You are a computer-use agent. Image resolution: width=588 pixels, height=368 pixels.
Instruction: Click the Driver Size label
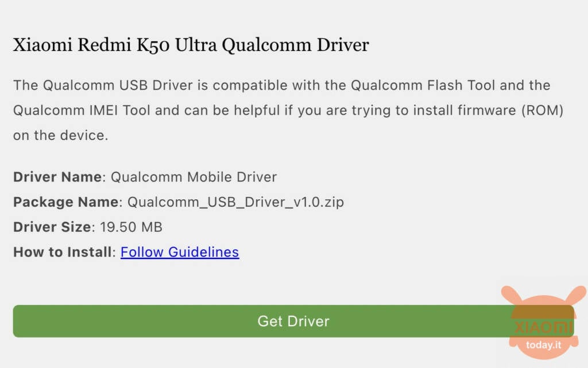coord(52,227)
